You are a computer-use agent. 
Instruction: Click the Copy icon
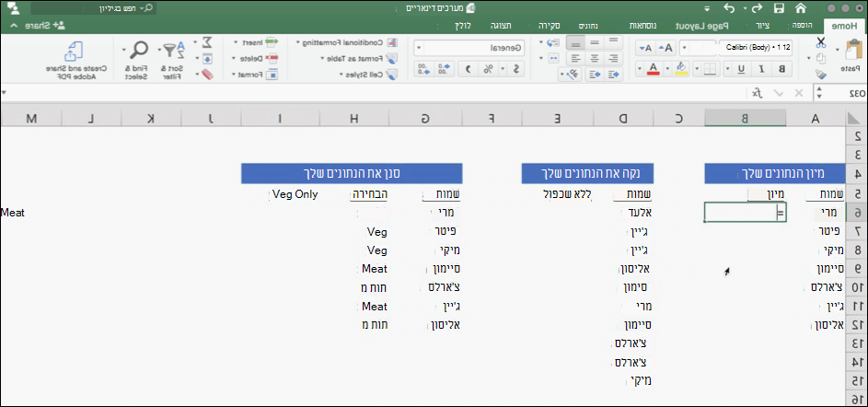[821, 58]
